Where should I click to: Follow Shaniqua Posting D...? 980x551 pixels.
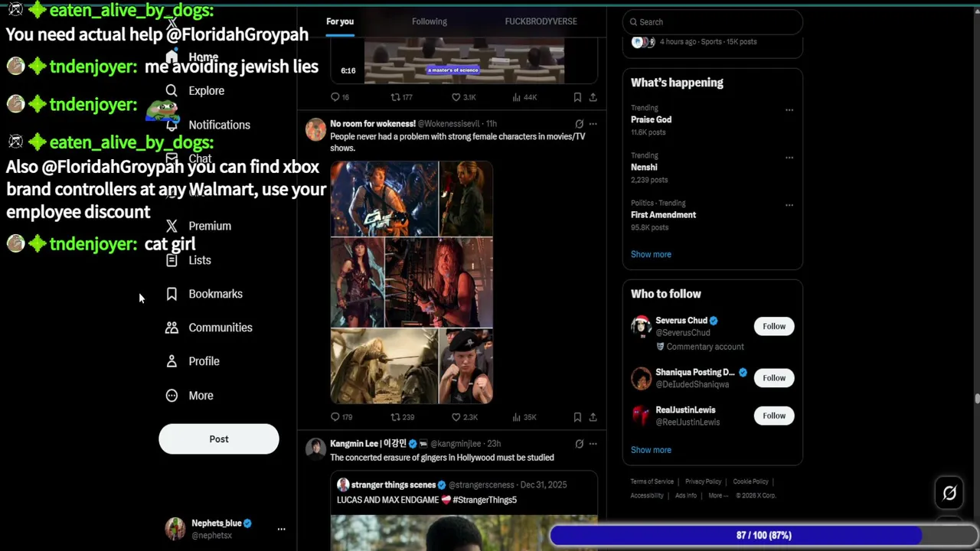[x=774, y=377]
